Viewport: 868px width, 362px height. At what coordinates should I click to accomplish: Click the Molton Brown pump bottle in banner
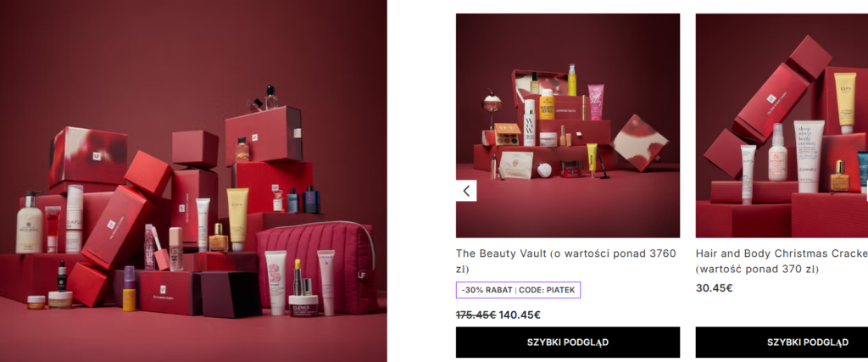point(29,222)
